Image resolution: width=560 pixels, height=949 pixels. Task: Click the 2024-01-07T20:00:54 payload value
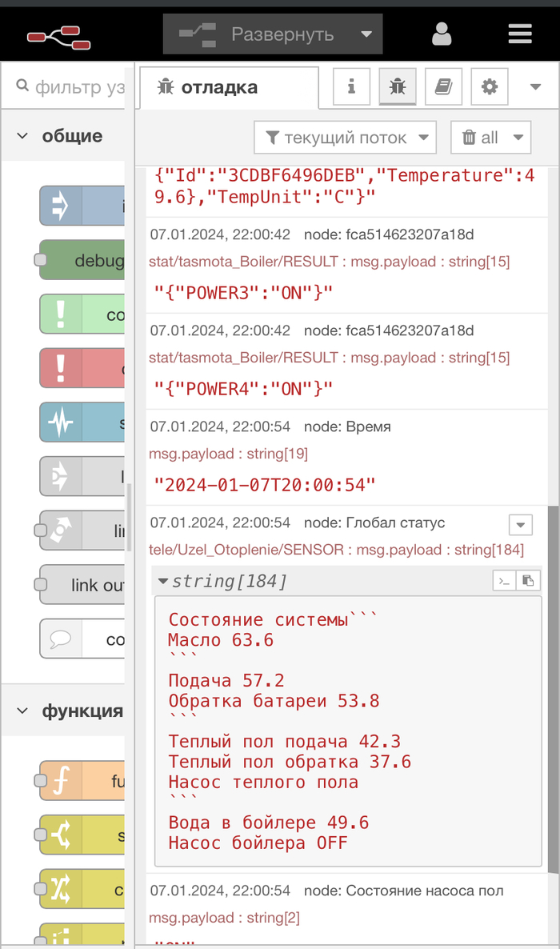pos(265,486)
